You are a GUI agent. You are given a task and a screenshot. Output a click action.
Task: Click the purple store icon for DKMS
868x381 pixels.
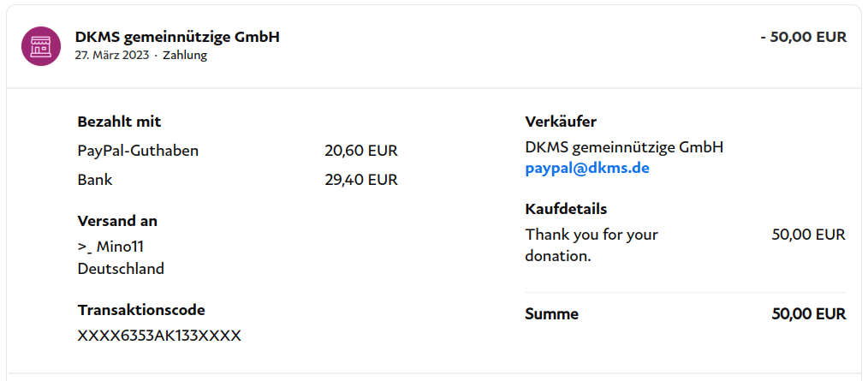40,45
